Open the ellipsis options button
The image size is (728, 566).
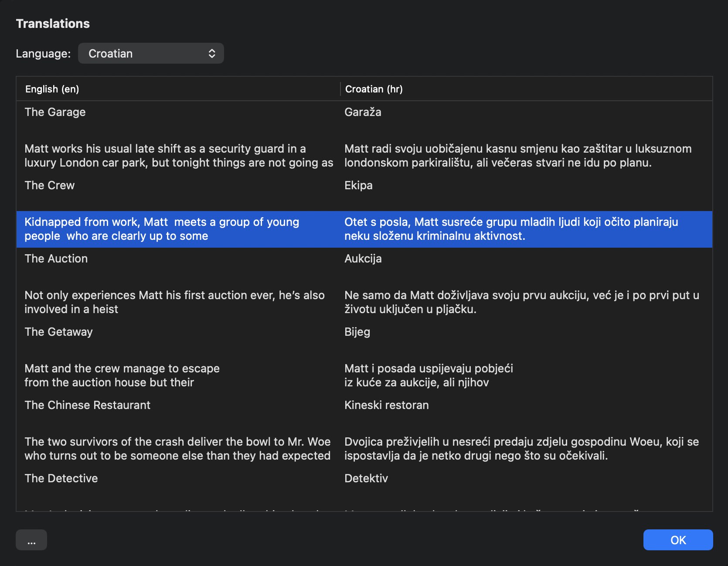point(31,540)
